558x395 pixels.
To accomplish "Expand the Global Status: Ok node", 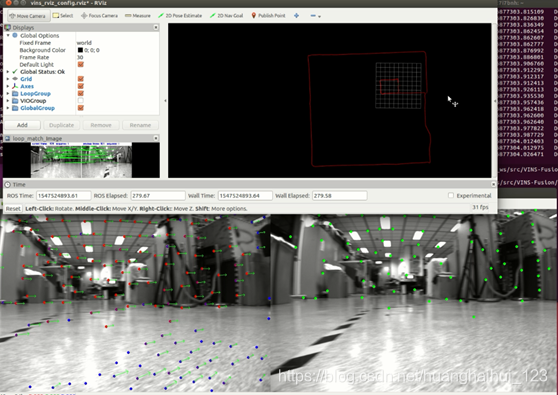I will (8, 72).
